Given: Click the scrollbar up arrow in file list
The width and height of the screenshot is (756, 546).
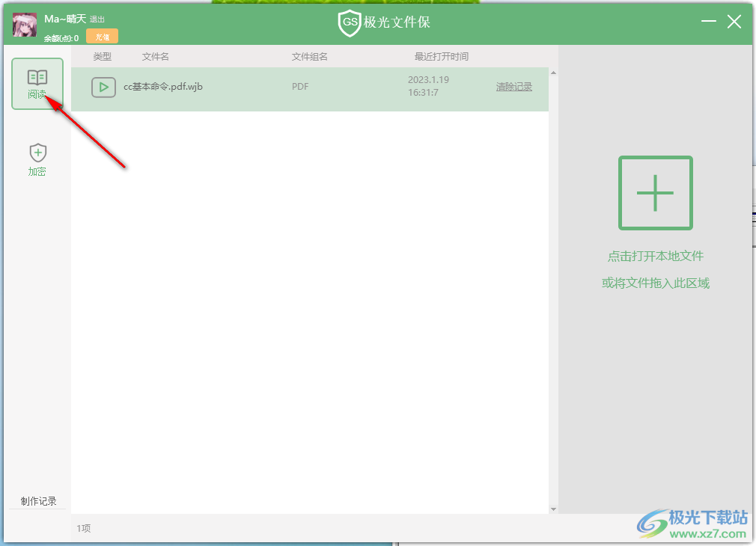Looking at the screenshot, I should point(553,73).
